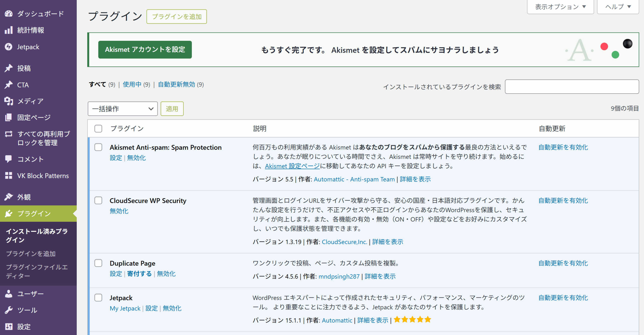Click the Jetpack lightning icon in sidebar
Viewport: 644px width, 335px height.
click(9, 47)
